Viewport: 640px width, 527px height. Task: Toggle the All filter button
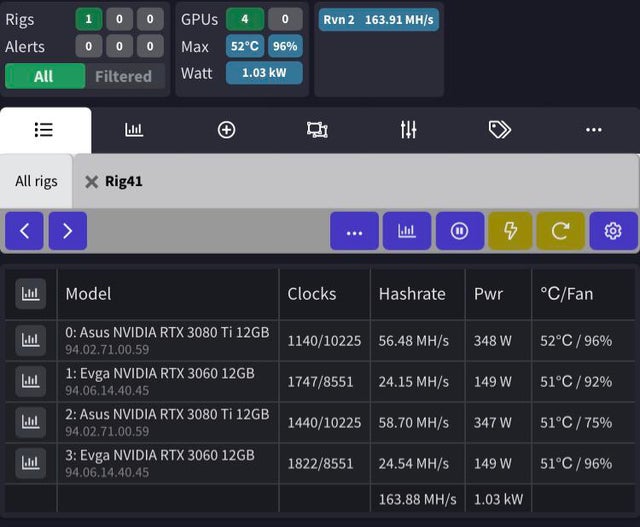pos(45,76)
